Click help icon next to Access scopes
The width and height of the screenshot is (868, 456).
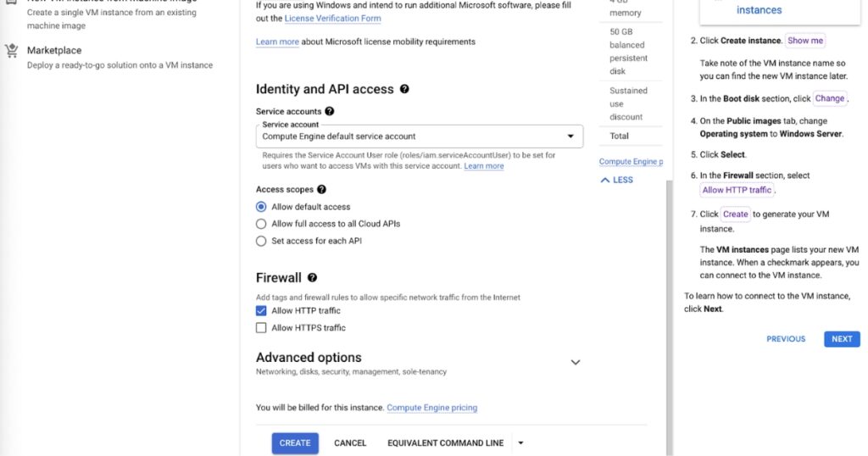pyautogui.click(x=321, y=190)
